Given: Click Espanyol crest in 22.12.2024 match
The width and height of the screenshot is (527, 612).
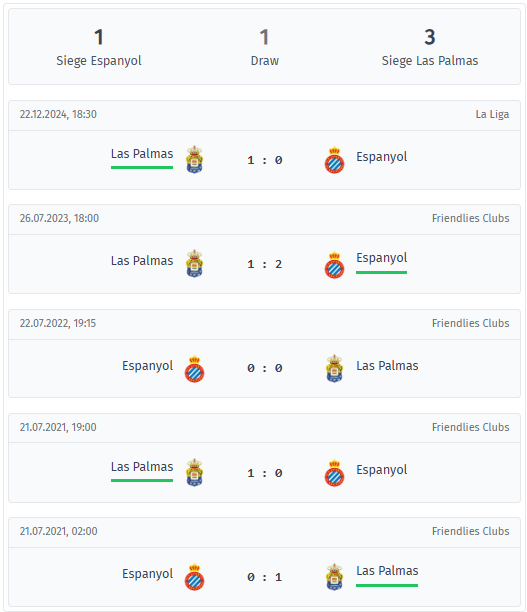Looking at the screenshot, I should click(x=335, y=160).
